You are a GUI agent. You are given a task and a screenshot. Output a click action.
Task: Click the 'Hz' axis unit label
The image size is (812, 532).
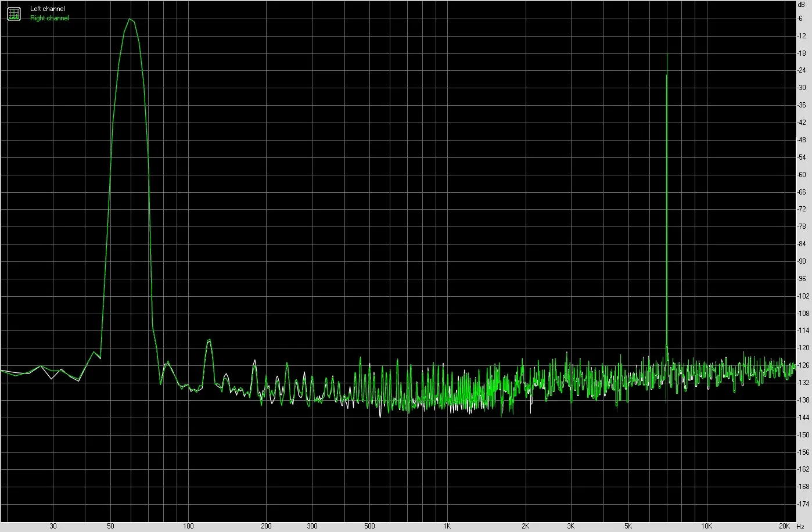(801, 526)
